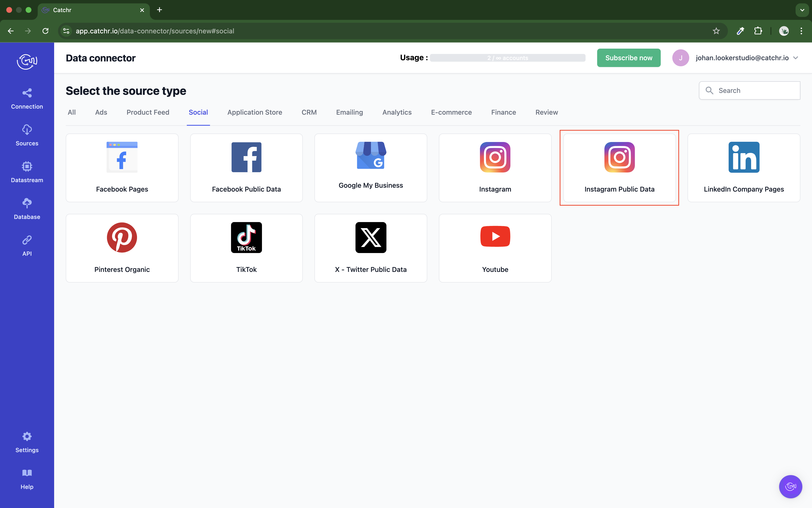Image resolution: width=812 pixels, height=508 pixels.
Task: Choose Google My Business source
Action: [371, 168]
